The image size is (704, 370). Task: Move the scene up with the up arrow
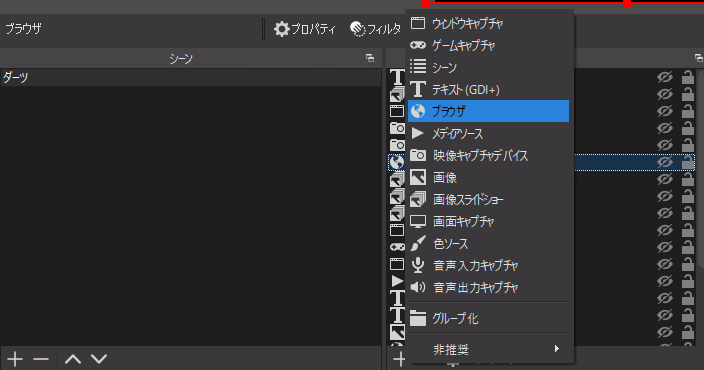73,359
